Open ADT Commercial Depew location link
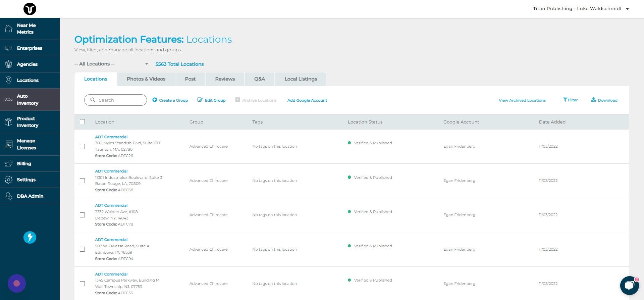This screenshot has height=300, width=644. 111,205
